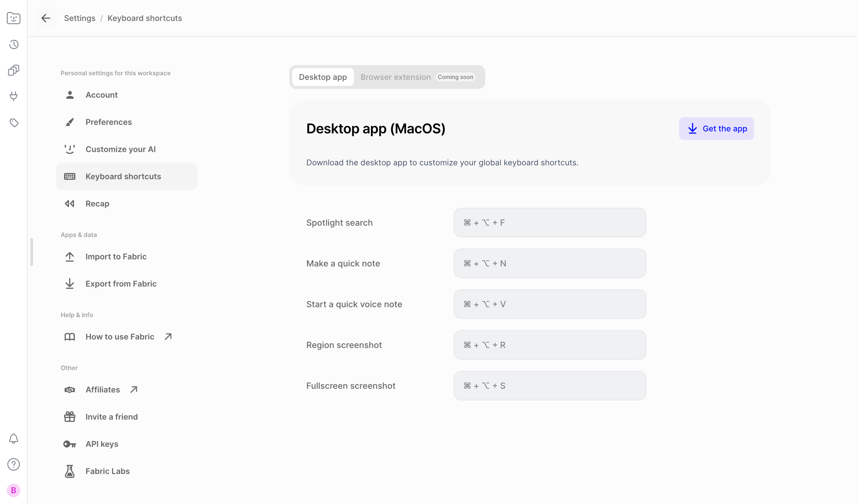Click the Spotlight search label

[x=339, y=223]
